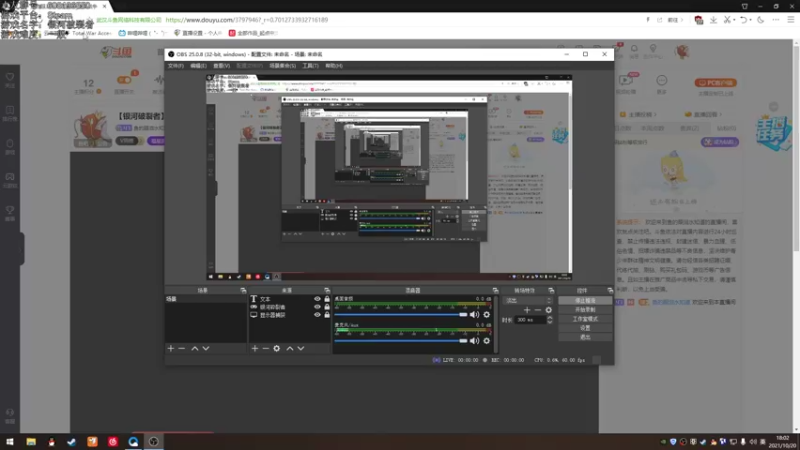This screenshot has height=450, width=800.
Task: Click transition duration input field
Action: 530,320
